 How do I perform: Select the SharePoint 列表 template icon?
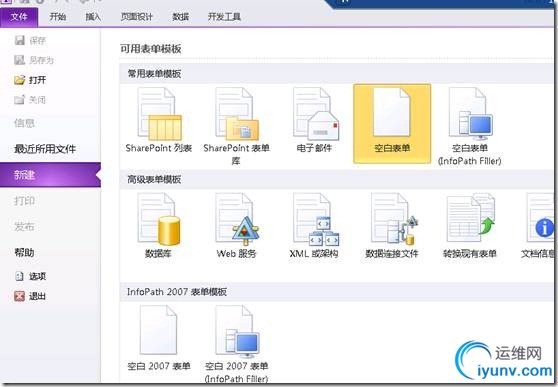159,115
